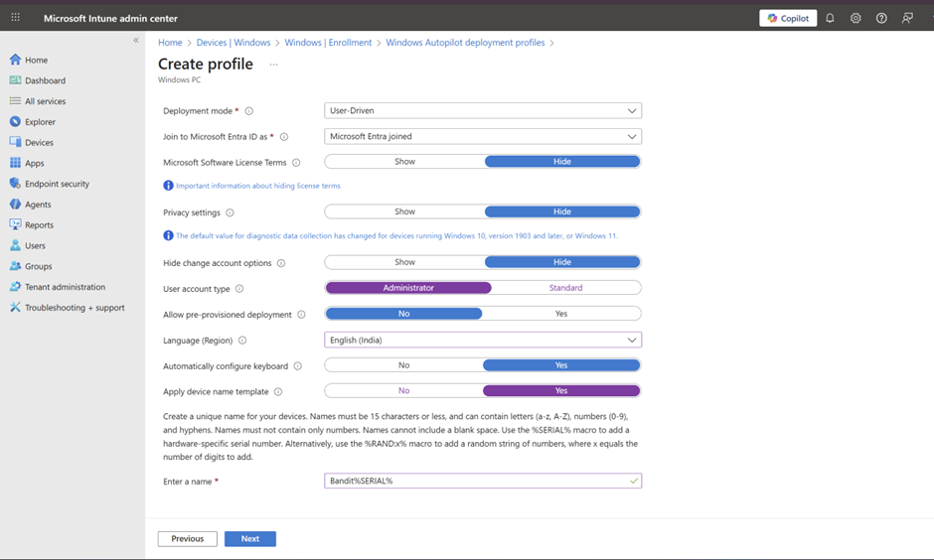Collapse the left navigation sidebar
Image resolution: width=934 pixels, height=560 pixels.
pos(136,41)
